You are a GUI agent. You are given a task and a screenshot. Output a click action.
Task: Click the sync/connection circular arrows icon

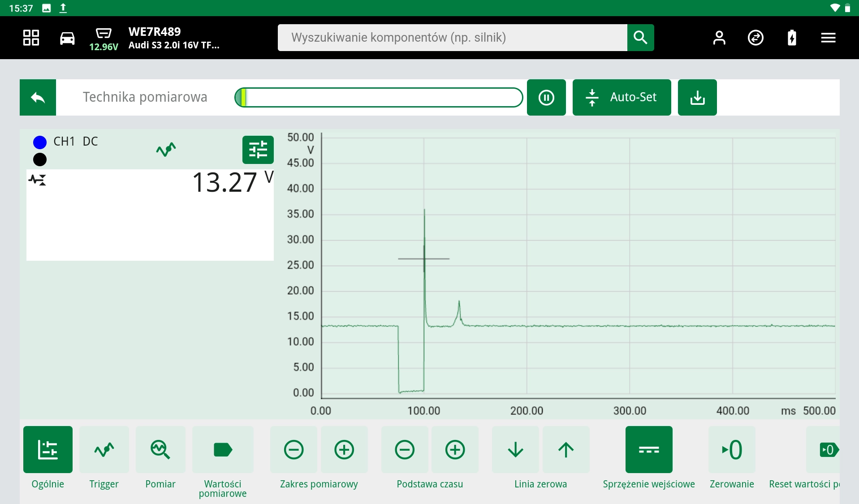pyautogui.click(x=755, y=38)
